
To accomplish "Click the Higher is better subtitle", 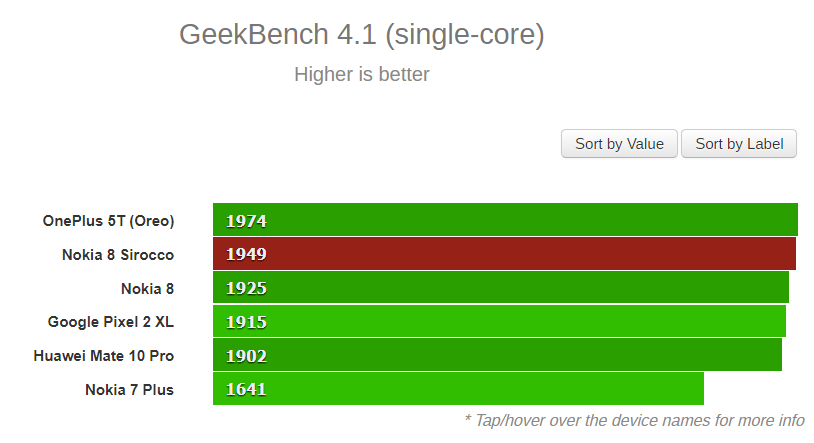I will click(x=362, y=74).
